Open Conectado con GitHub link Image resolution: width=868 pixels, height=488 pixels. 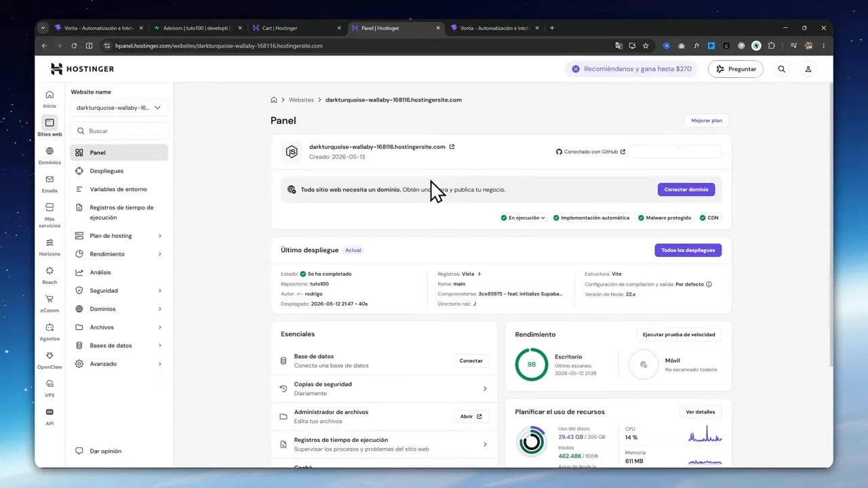(591, 152)
